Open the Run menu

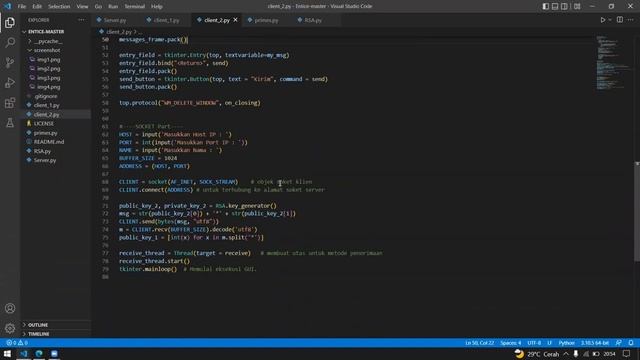[113, 6]
